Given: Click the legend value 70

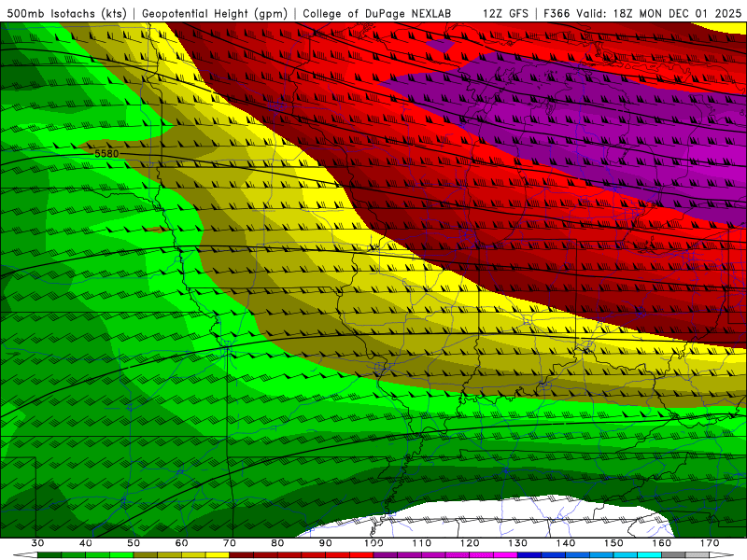Looking at the screenshot, I should click(x=230, y=543).
